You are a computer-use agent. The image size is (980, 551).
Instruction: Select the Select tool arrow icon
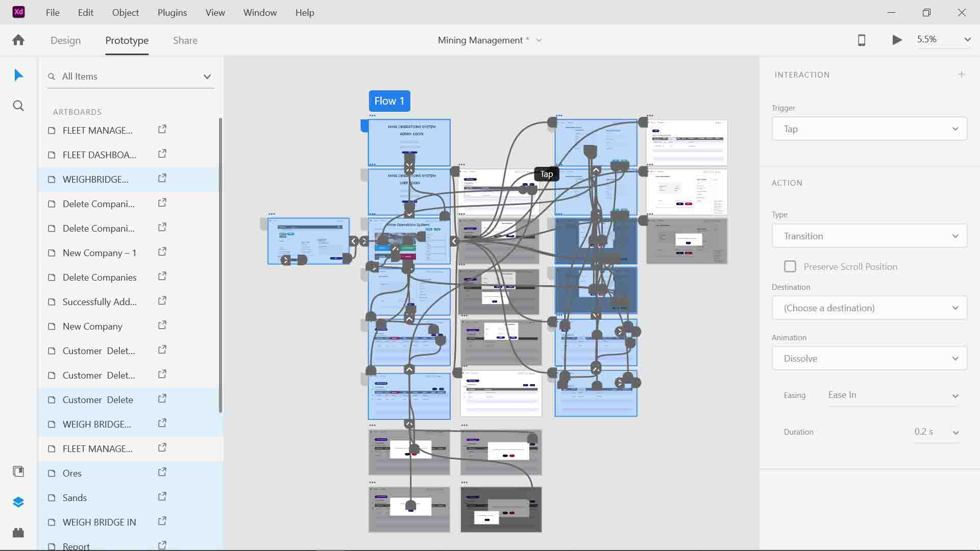[18, 76]
